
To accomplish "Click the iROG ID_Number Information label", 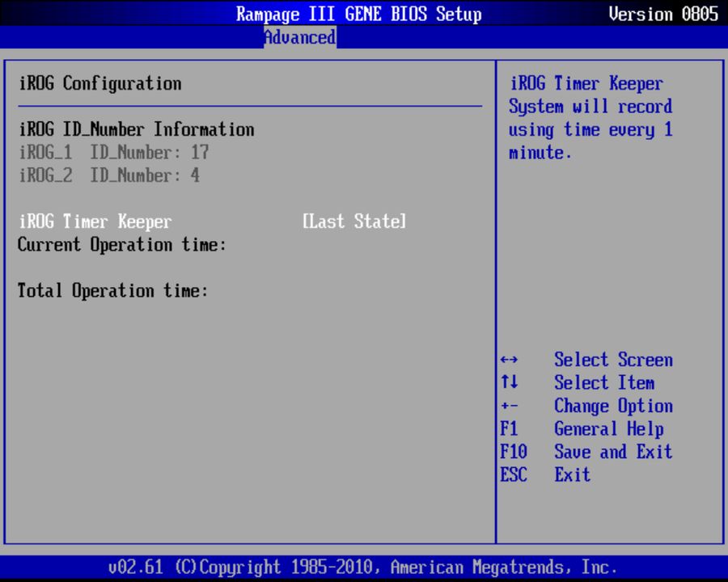I will click(137, 129).
